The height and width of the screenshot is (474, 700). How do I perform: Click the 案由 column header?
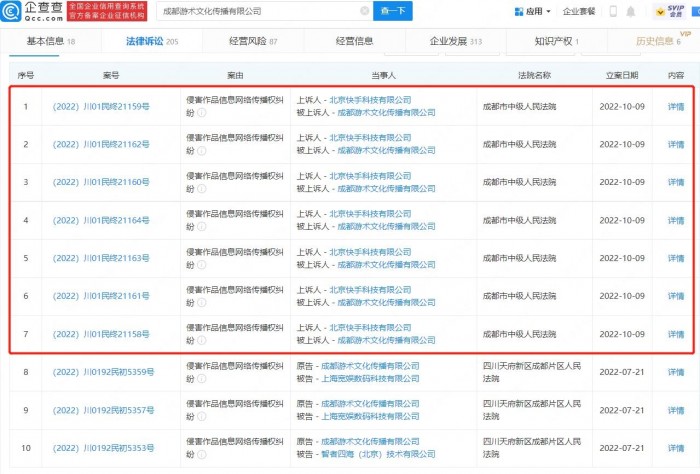[235, 75]
